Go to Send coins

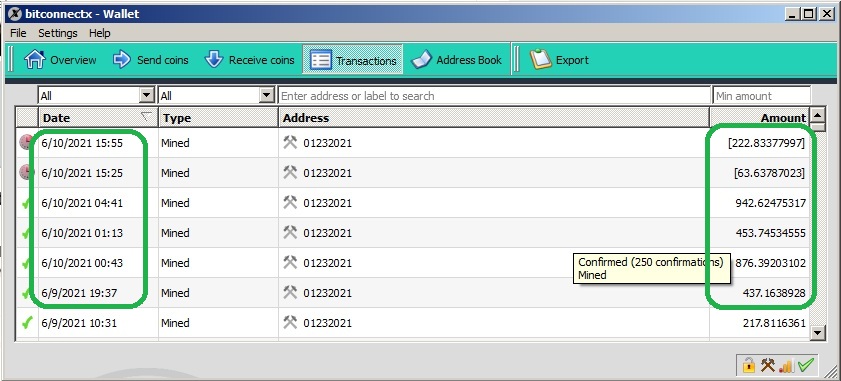[151, 60]
